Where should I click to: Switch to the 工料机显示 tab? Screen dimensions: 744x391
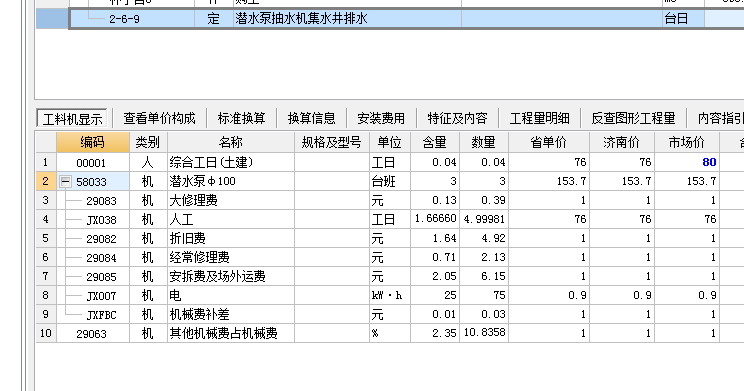click(72, 118)
